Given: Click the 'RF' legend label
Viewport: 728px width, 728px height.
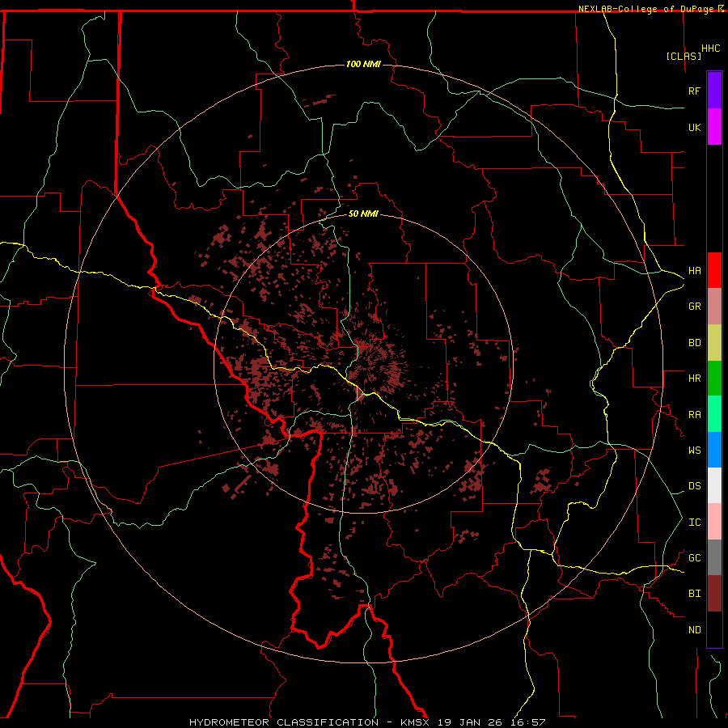Looking at the screenshot, I should tap(694, 91).
